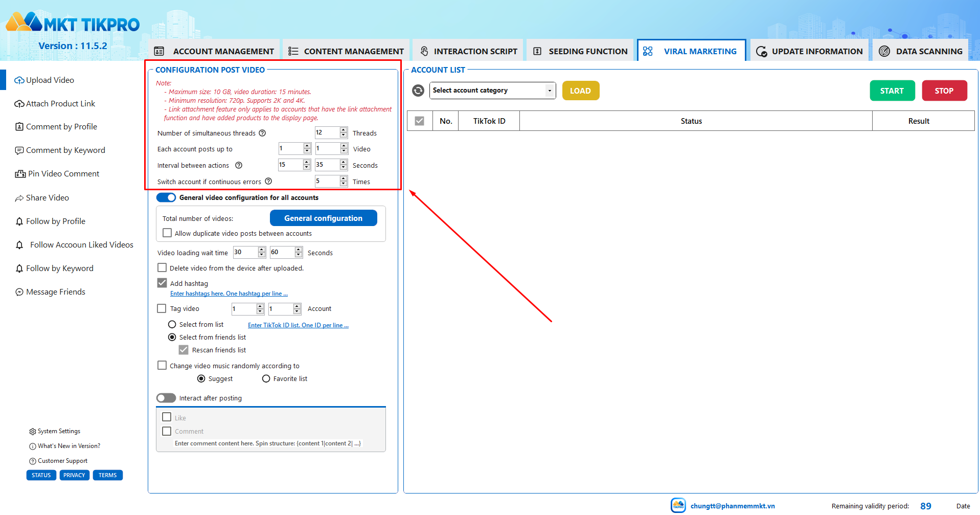This screenshot has height=515, width=980.
Task: Click the green START button
Action: coord(893,91)
